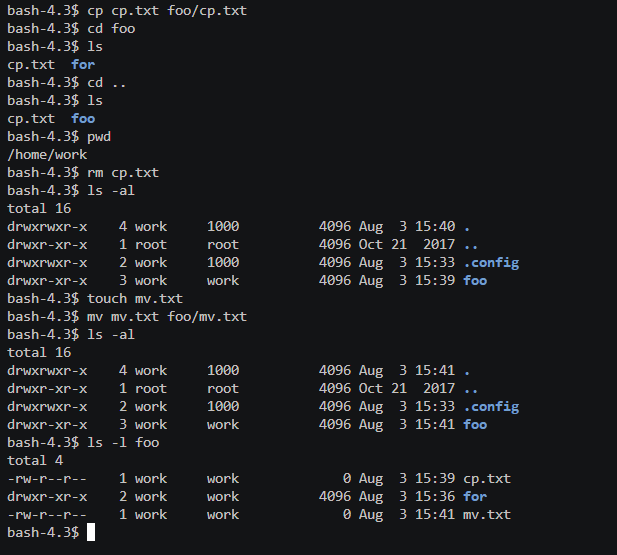Click the 'touch mv.txt' command text
Viewport: 617px width, 555px height.
[135, 299]
